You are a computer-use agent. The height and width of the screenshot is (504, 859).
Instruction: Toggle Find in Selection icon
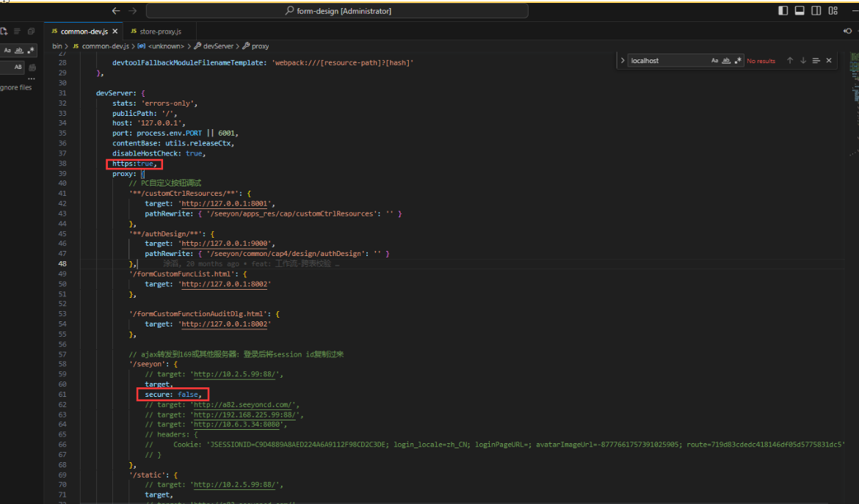pos(816,61)
